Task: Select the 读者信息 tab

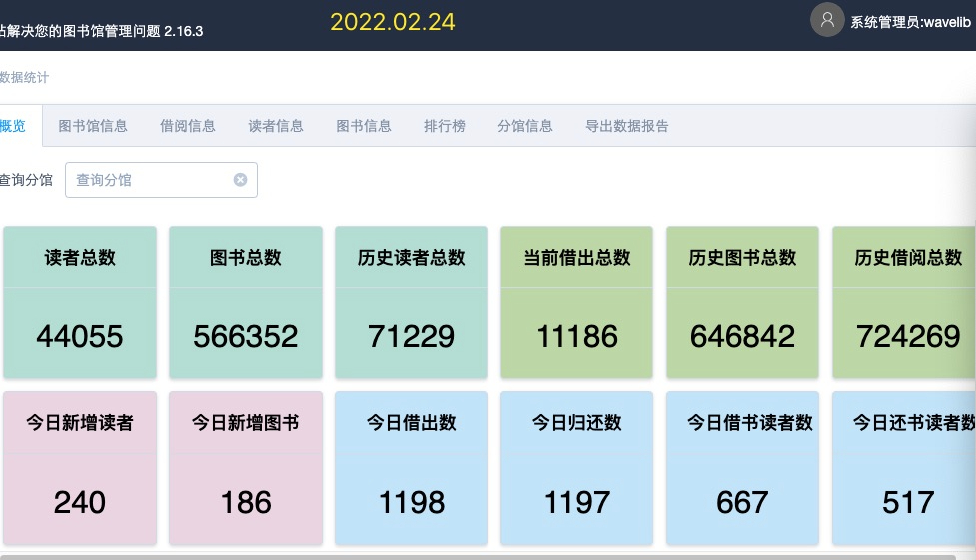Action: pyautogui.click(x=276, y=126)
